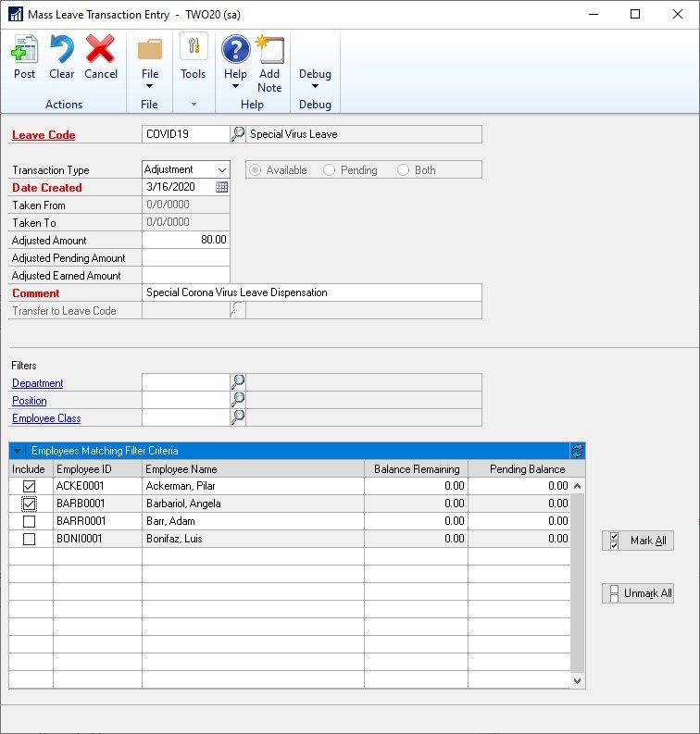Select the Available radio button
The height and width of the screenshot is (734, 700).
pyautogui.click(x=255, y=170)
